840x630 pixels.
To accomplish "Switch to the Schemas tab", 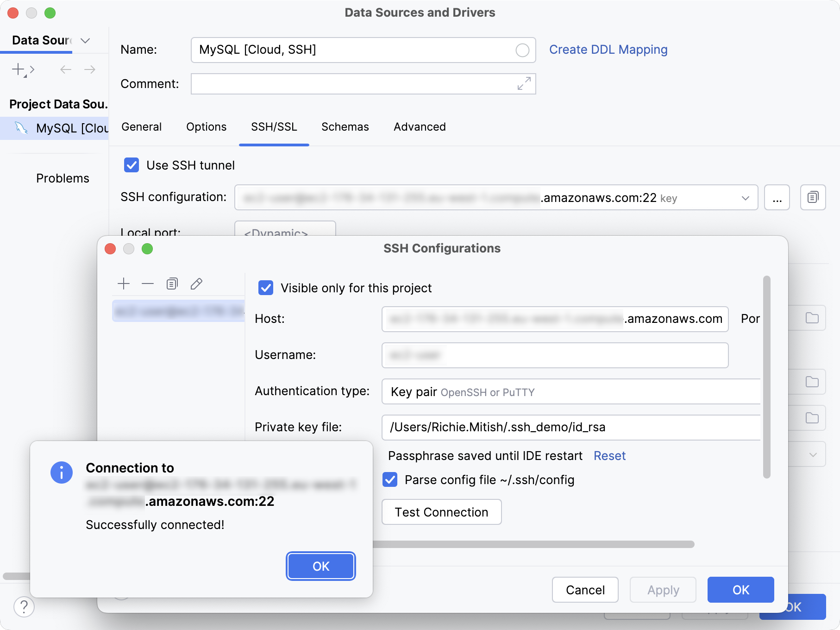I will point(345,127).
